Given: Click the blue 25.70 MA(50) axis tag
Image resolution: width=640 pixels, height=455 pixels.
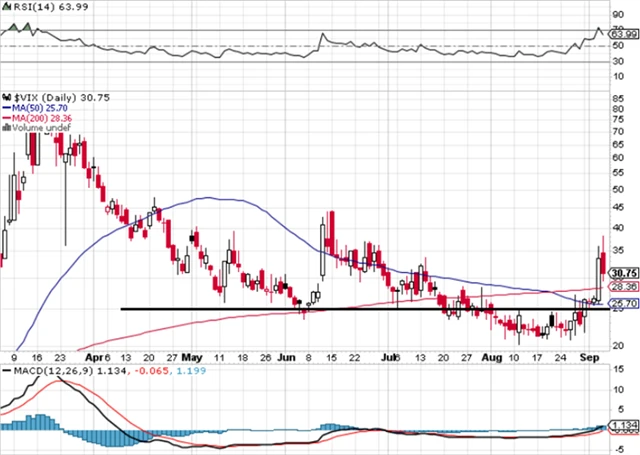Looking at the screenshot, I should (x=624, y=304).
